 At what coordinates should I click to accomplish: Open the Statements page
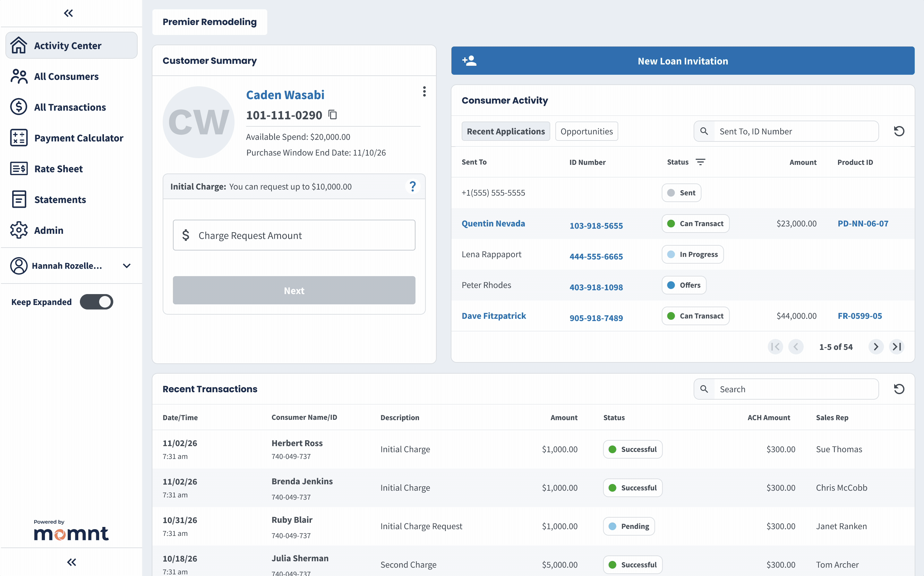click(x=60, y=199)
